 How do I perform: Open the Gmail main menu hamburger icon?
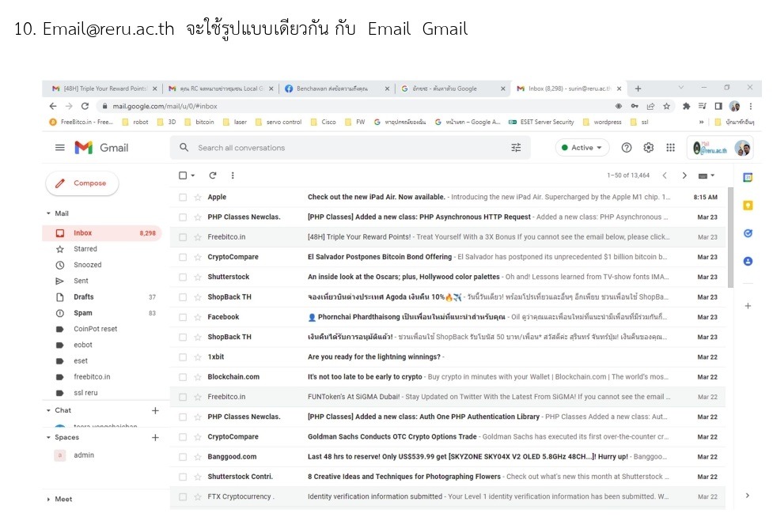pos(59,147)
